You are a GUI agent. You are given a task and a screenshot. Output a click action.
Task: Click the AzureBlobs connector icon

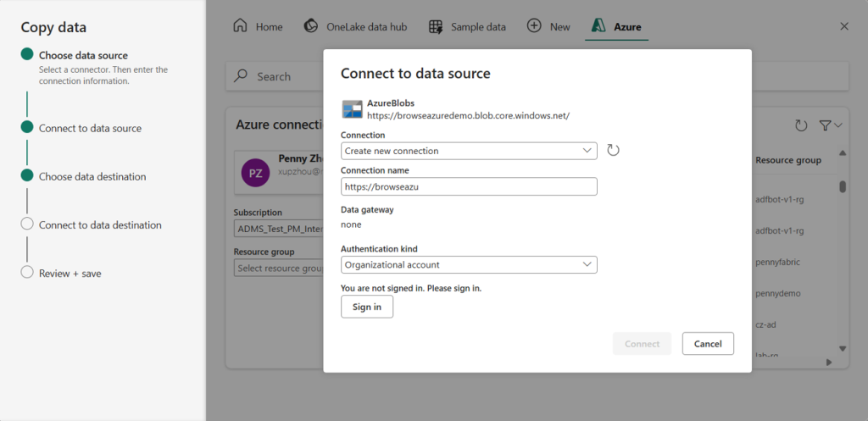tap(352, 109)
